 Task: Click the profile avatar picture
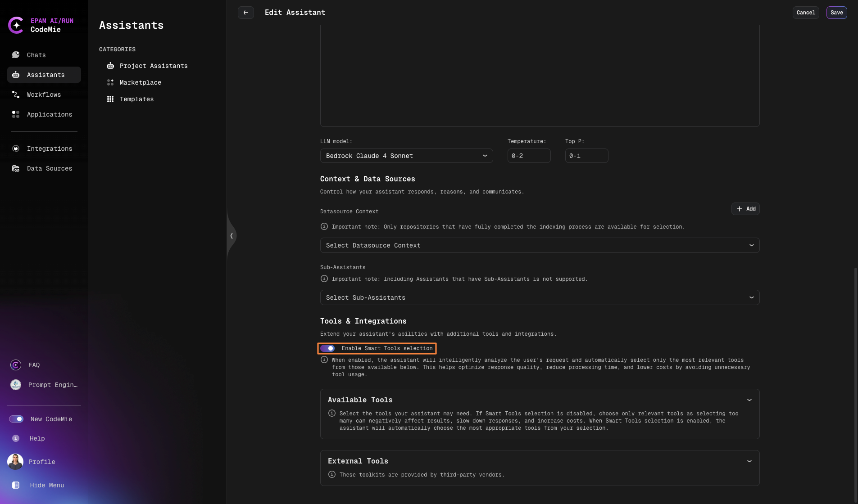point(15,462)
